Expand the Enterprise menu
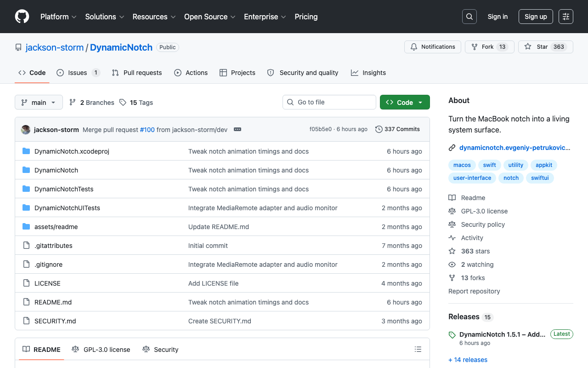 (x=265, y=17)
